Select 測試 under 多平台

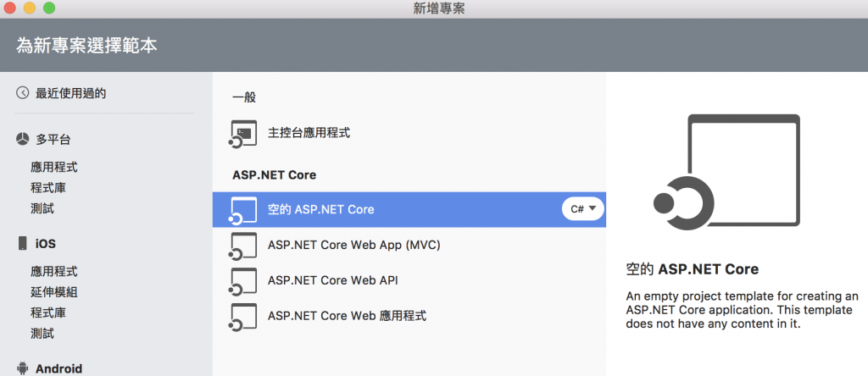coord(42,209)
